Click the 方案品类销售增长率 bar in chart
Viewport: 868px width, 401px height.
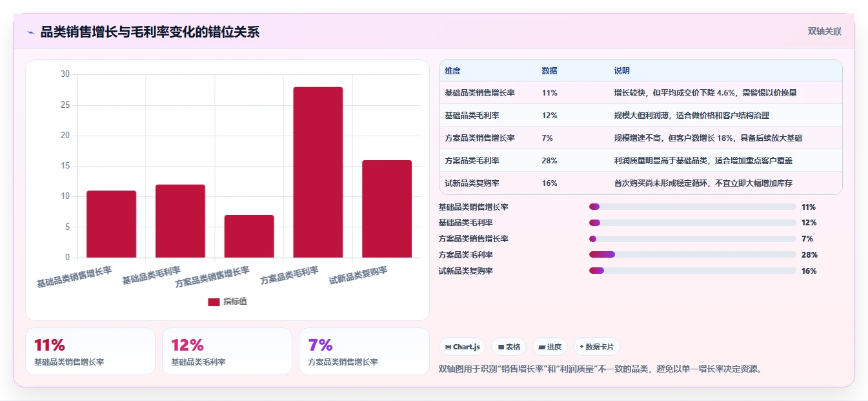click(249, 236)
